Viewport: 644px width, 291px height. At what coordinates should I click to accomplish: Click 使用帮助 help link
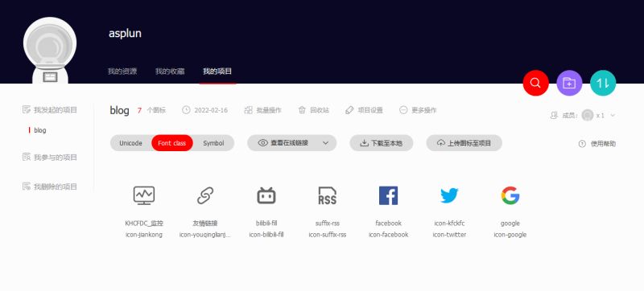(x=603, y=144)
